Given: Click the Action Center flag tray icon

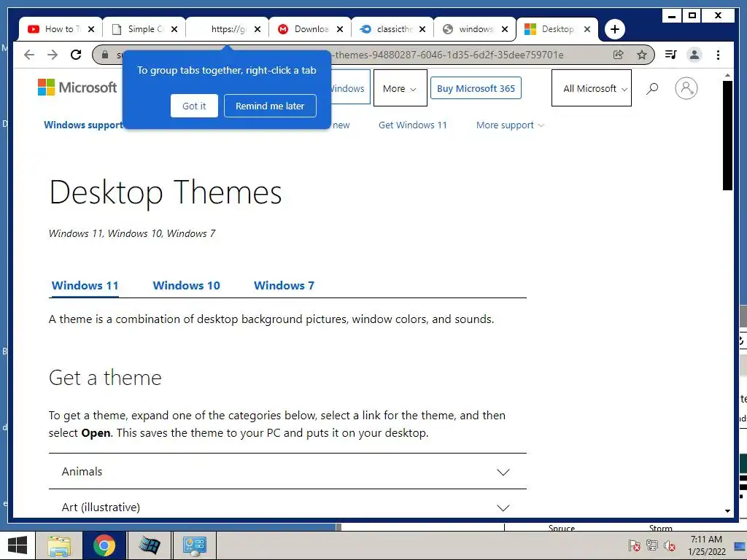Looking at the screenshot, I should [634, 545].
